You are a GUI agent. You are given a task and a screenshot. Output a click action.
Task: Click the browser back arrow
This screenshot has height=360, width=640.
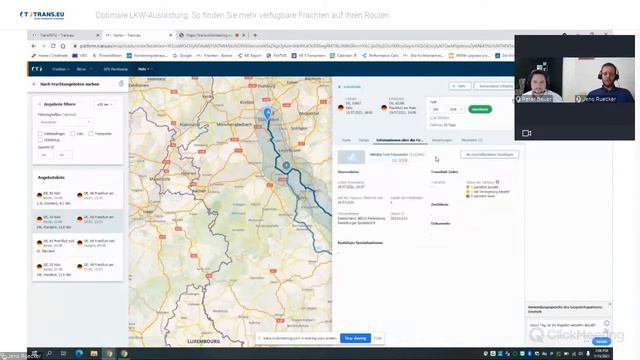tap(33, 46)
